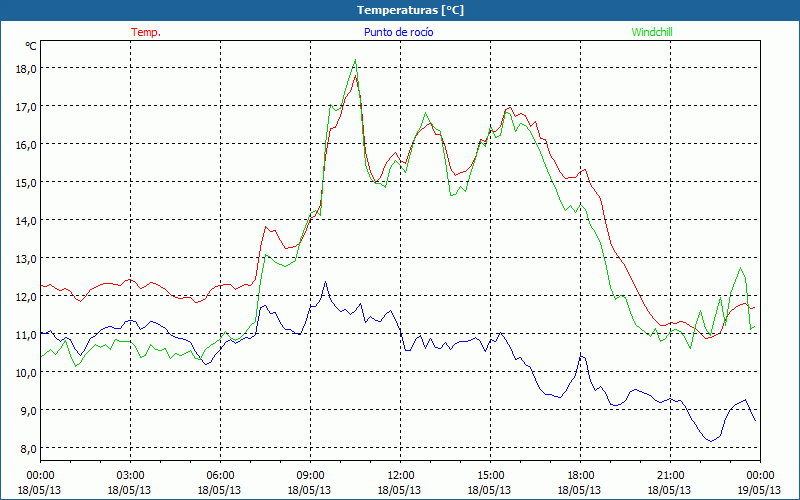
Task: Click the 16,0 y-axis value
Action: coord(26,144)
